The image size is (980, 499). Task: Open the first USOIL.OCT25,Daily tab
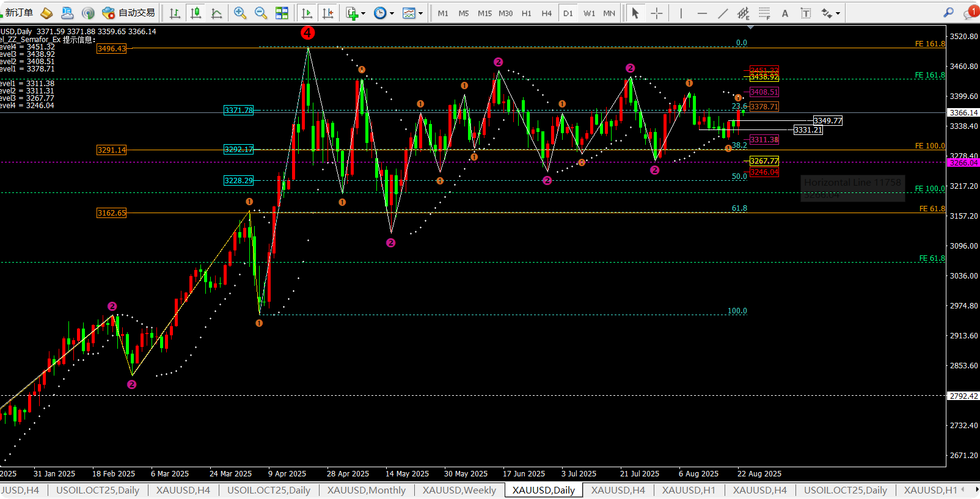point(98,490)
